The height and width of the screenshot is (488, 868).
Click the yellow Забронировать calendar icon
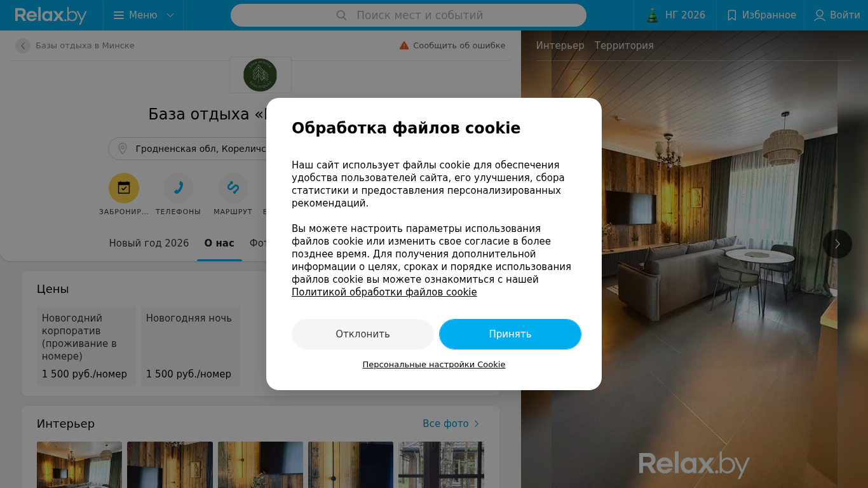124,188
